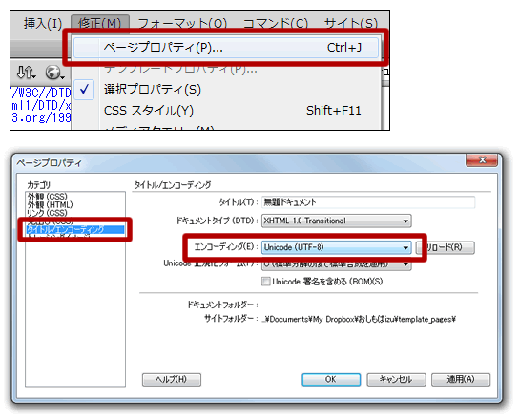Enable Unicode 署名を含める (BOM) checkbox
Viewport: 519px width, 420px height.
tap(266, 282)
